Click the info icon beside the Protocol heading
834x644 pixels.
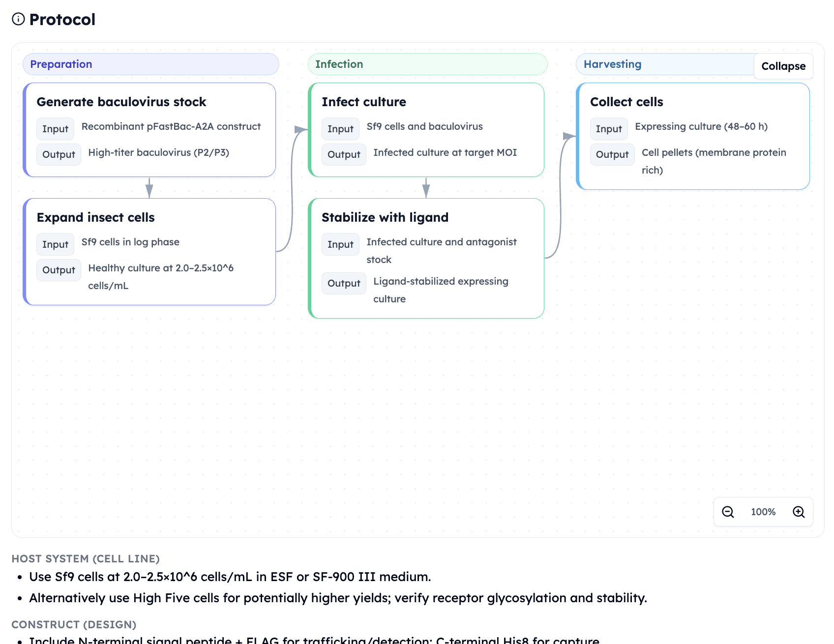tap(18, 20)
